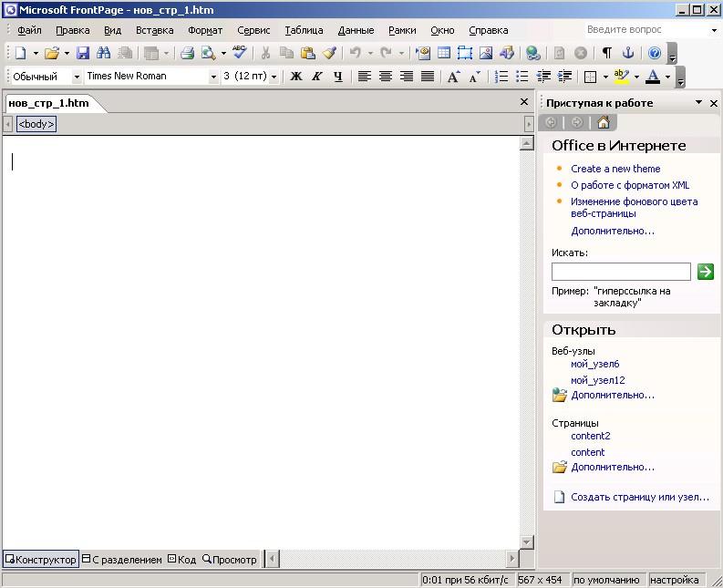Viewport: 723px width, 588px height.
Task: Click Создать страницу или узел link
Action: 639,497
